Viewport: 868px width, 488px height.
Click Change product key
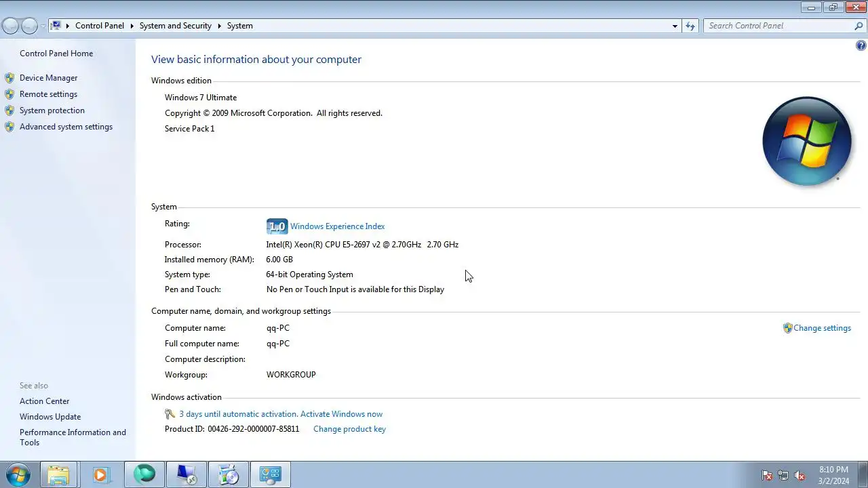349,429
